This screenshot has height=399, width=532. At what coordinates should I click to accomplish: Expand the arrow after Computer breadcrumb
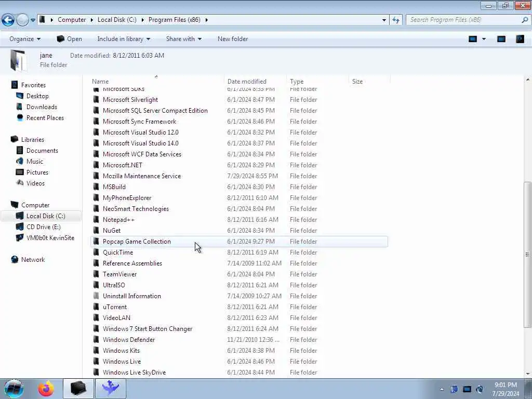91,20
